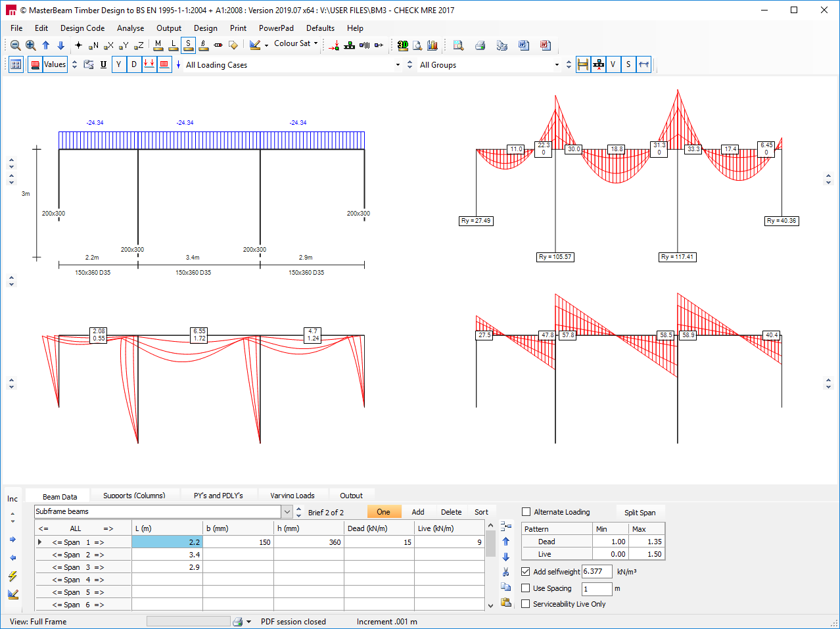Open the Defaults menu
This screenshot has height=629, width=840.
click(320, 28)
